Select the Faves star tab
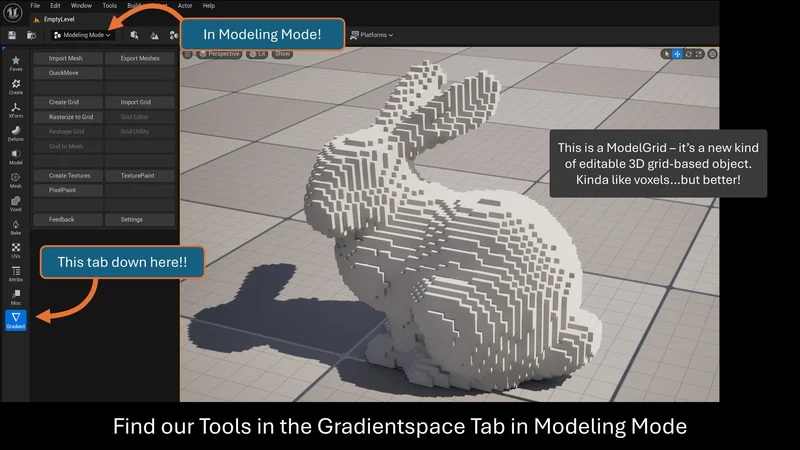This screenshot has height=450, width=800. pyautogui.click(x=16, y=63)
